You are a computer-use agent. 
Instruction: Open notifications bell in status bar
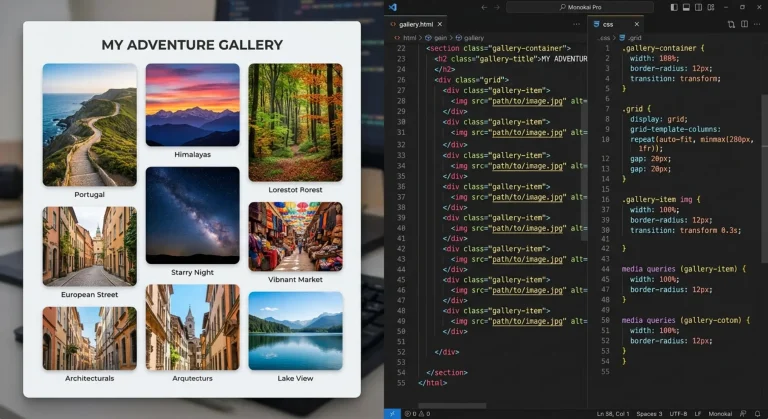[x=758, y=414]
